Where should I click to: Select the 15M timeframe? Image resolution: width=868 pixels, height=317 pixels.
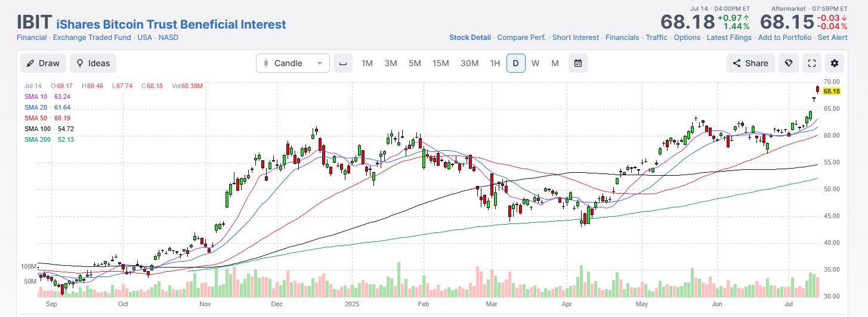[441, 63]
